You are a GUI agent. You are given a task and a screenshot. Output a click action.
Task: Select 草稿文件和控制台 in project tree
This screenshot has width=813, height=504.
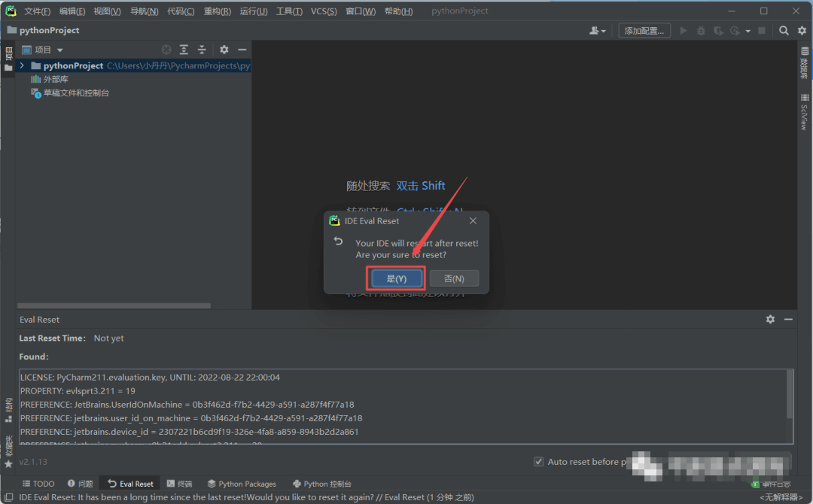pos(76,93)
